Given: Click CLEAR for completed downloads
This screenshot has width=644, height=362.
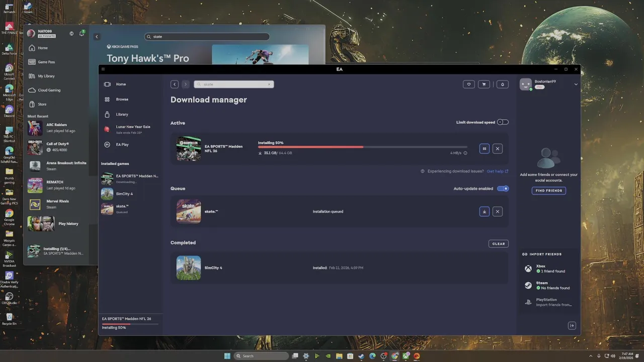Looking at the screenshot, I should coord(499,244).
